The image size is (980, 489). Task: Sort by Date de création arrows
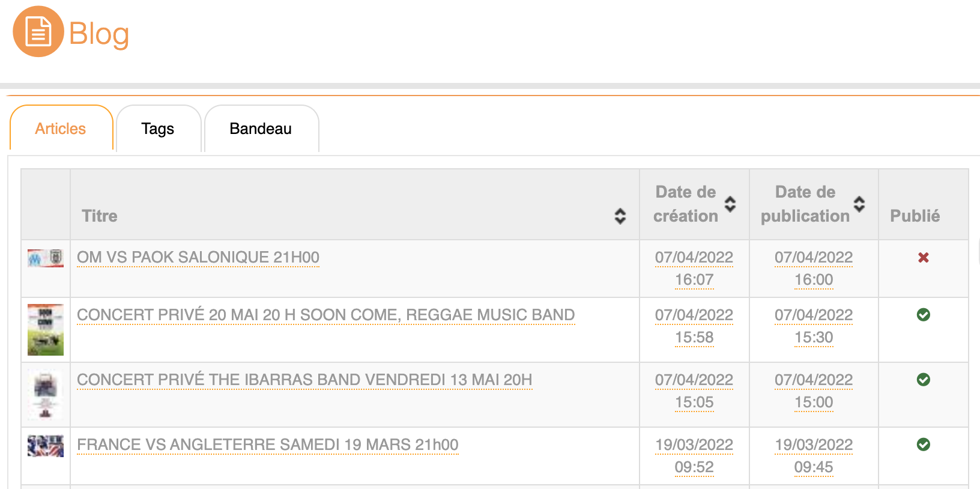pyautogui.click(x=730, y=204)
